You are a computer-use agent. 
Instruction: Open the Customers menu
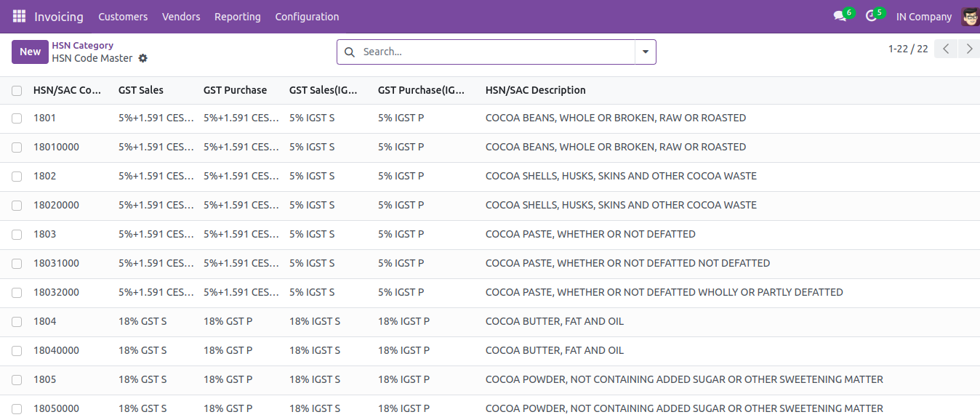123,16
